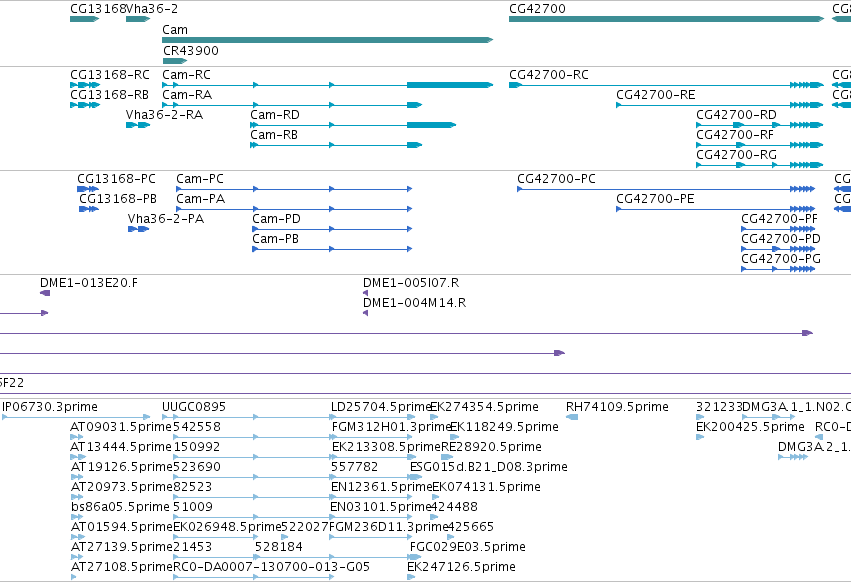Select the CG42700-RC transcript label
Viewport: 851px width, 582px height.
(x=549, y=75)
